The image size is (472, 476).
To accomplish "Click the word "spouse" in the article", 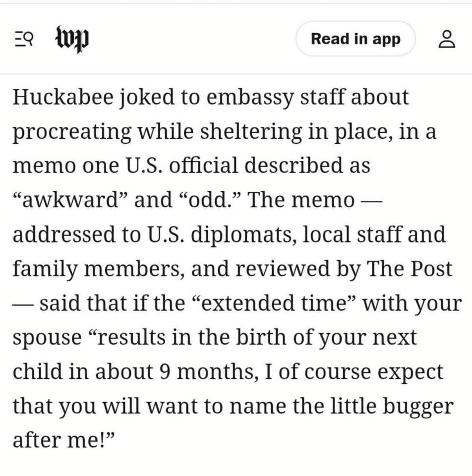I will pyautogui.click(x=47, y=338).
